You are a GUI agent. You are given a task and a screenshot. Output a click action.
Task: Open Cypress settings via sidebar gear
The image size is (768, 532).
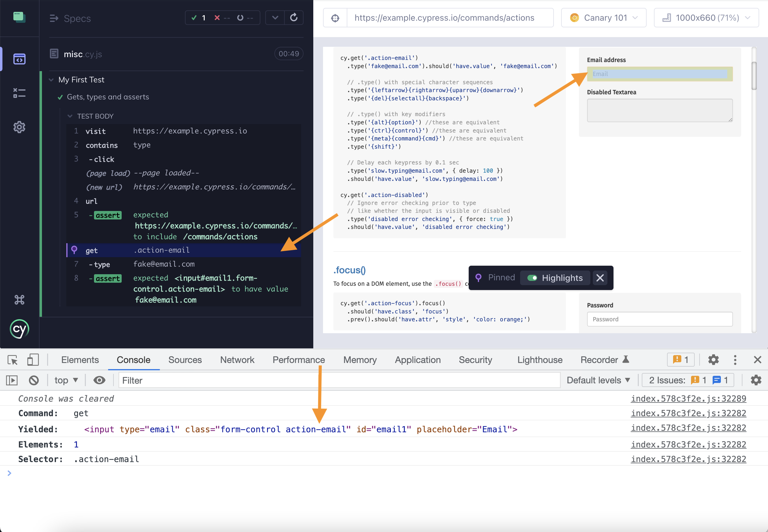click(19, 127)
